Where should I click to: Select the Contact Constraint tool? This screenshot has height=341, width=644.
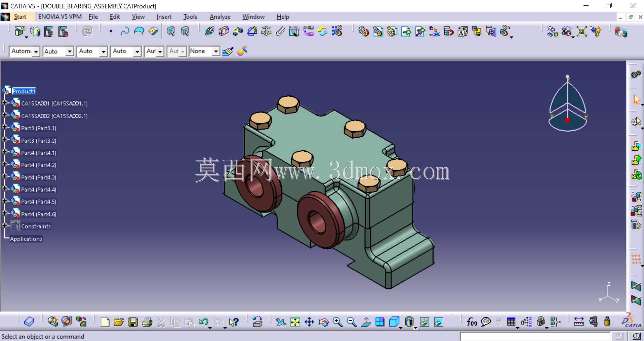click(x=224, y=32)
